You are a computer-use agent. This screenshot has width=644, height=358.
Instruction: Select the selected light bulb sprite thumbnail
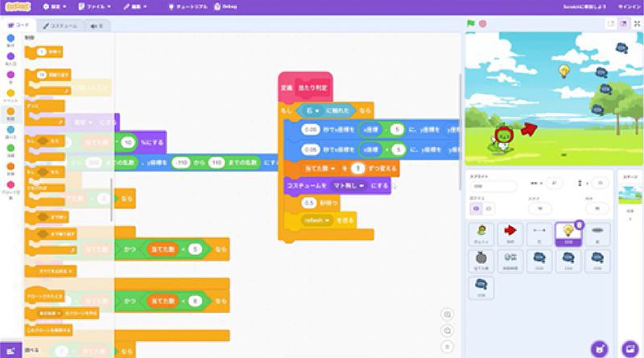click(568, 234)
